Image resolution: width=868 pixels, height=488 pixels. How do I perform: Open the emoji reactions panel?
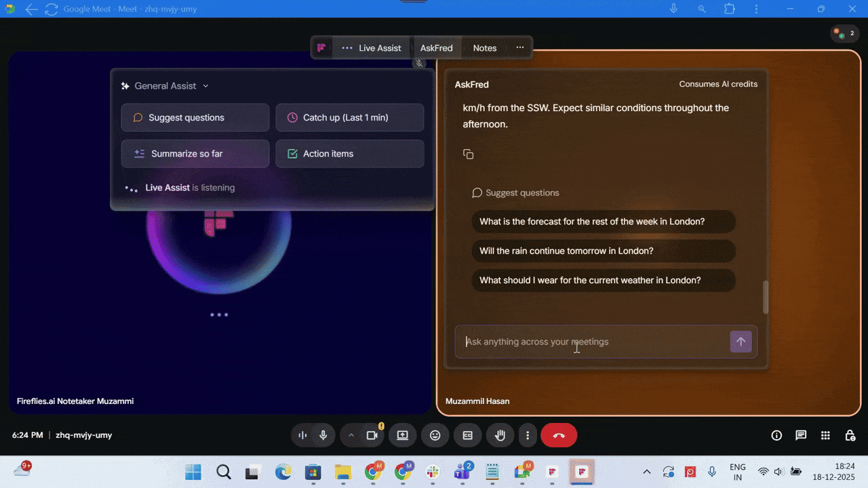pyautogui.click(x=435, y=435)
